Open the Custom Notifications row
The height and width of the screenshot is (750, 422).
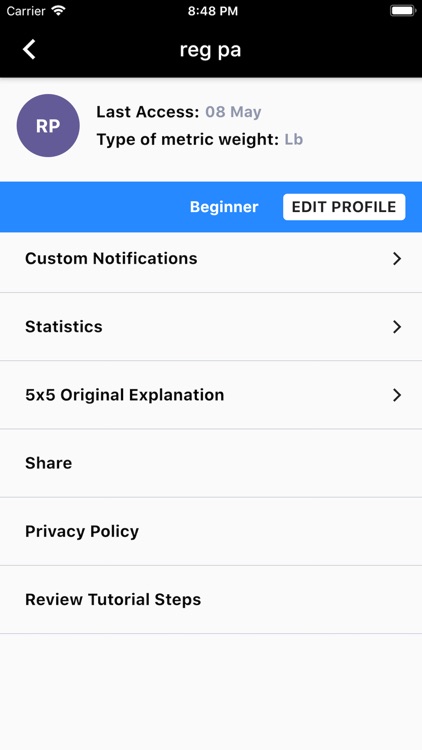click(x=211, y=259)
